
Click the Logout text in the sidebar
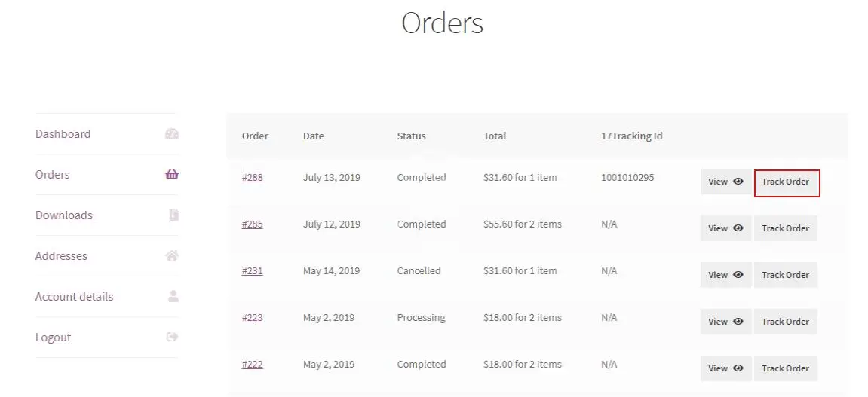click(54, 337)
